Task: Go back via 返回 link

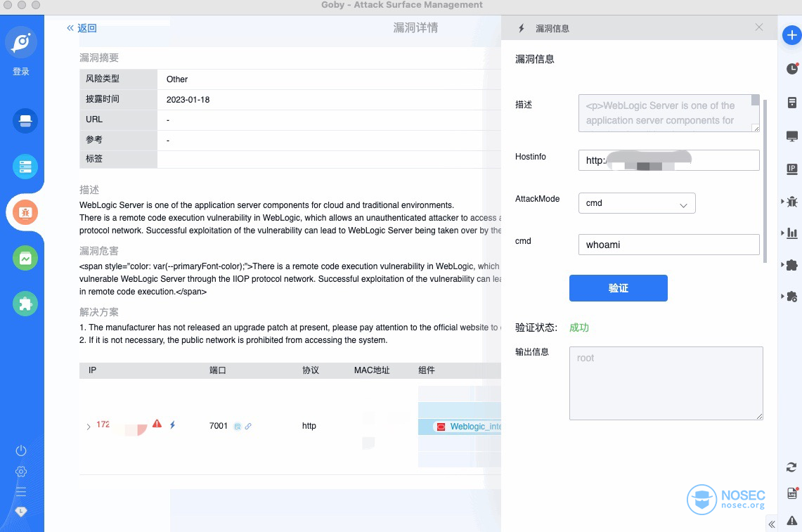Action: pyautogui.click(x=82, y=28)
